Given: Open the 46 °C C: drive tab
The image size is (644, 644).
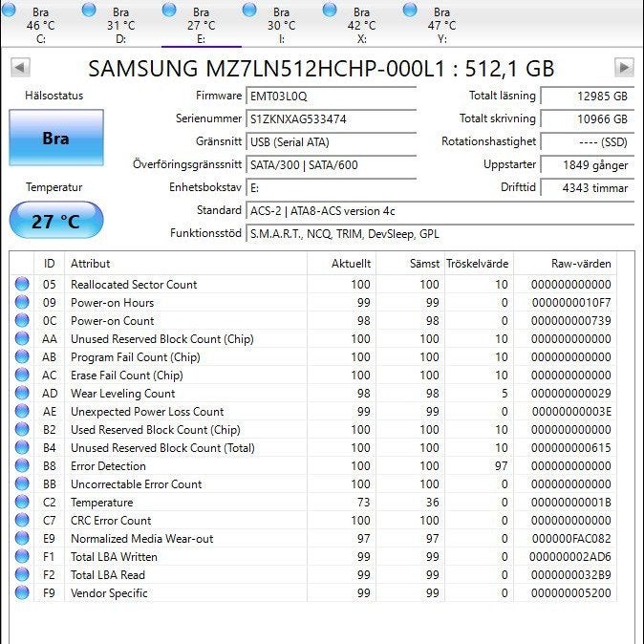Looking at the screenshot, I should tap(40, 25).
